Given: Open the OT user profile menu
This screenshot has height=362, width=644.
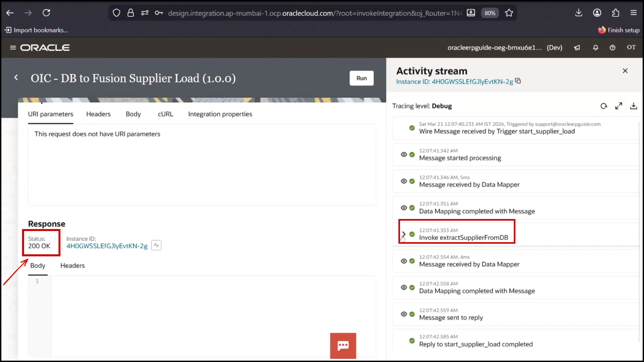Looking at the screenshot, I should pos(631,47).
